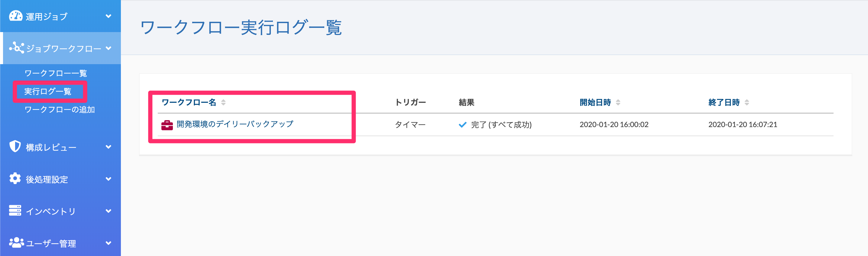Viewport: 868px width, 256px height.
Task: Sort by ワークフロー名 column arrows
Action: (x=223, y=102)
